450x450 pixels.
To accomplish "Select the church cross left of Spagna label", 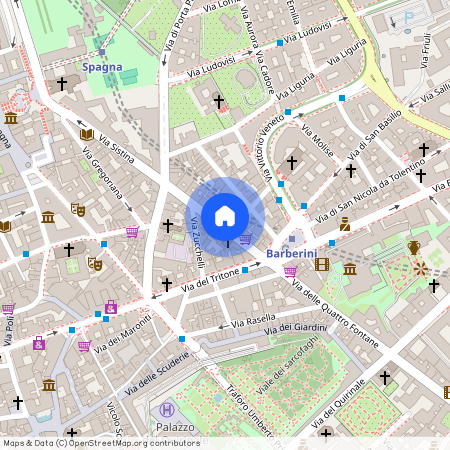I will 62,84.
